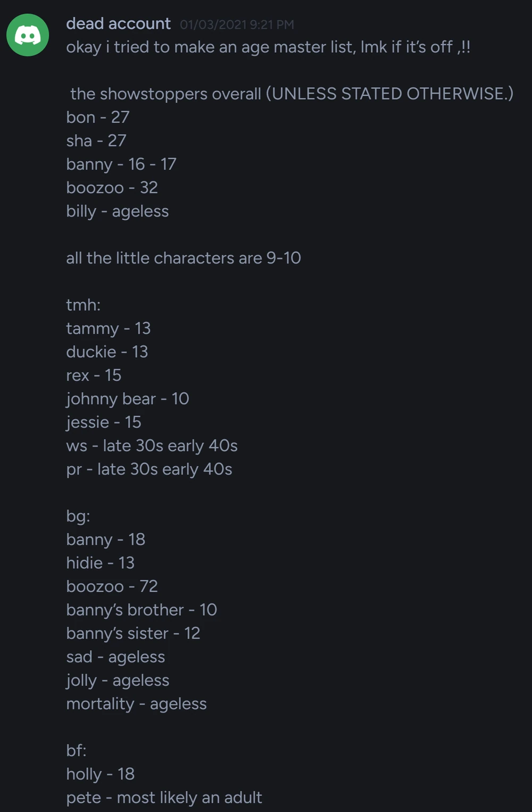Click the "banny - 16 - 17" line
This screenshot has height=812, width=532.
[x=121, y=164]
